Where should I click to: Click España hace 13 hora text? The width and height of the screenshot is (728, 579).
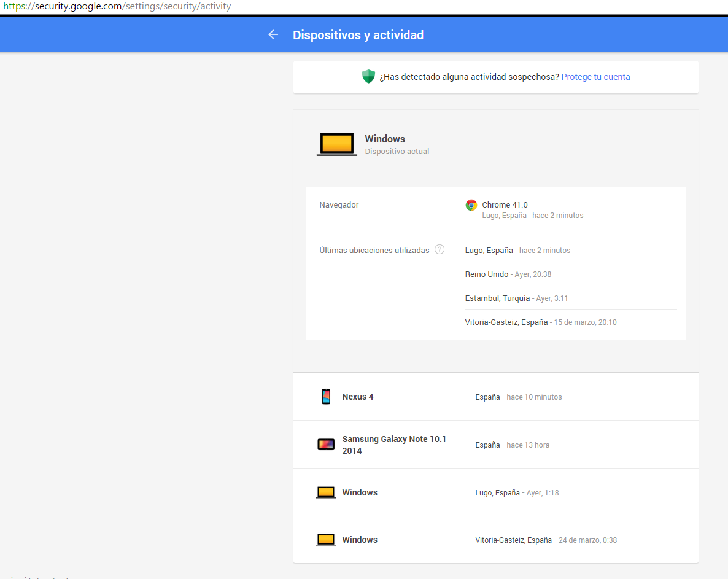pos(512,445)
